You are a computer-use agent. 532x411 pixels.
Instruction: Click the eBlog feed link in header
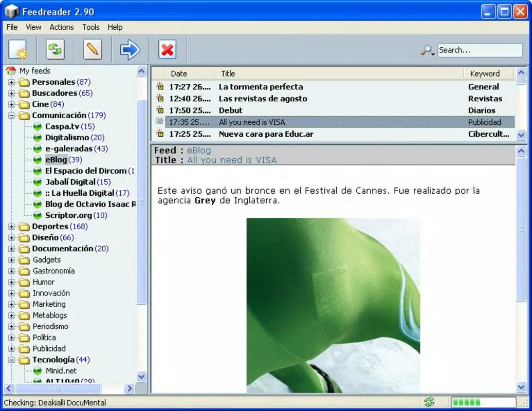[x=199, y=150]
